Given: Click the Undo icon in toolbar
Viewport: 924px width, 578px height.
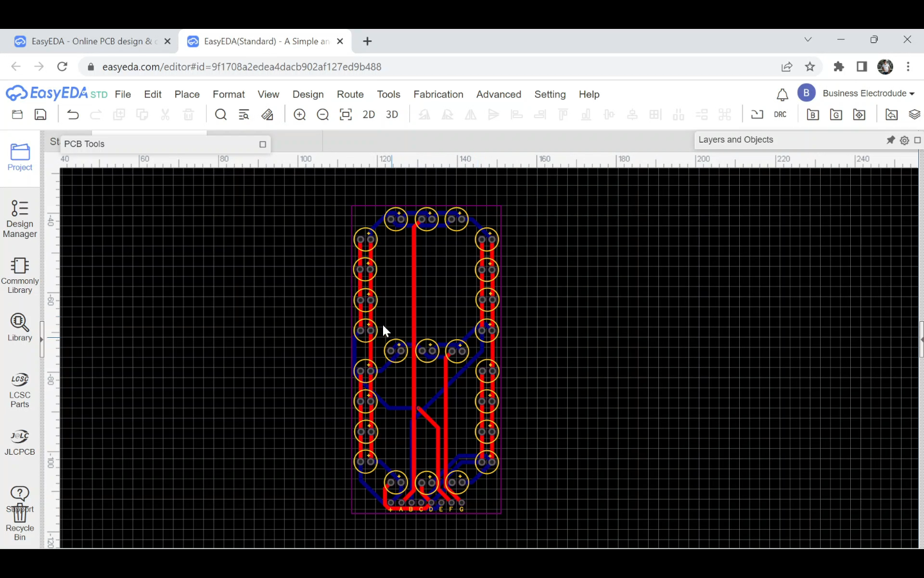Looking at the screenshot, I should click(x=73, y=114).
